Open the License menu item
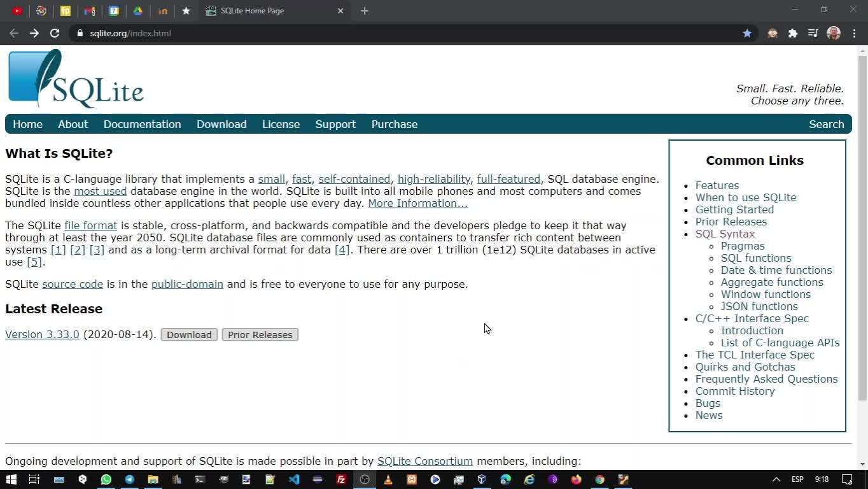The height and width of the screenshot is (489, 868). coord(281,124)
